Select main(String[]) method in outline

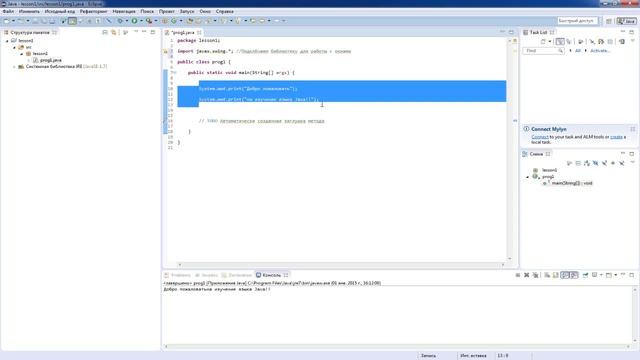click(x=571, y=183)
